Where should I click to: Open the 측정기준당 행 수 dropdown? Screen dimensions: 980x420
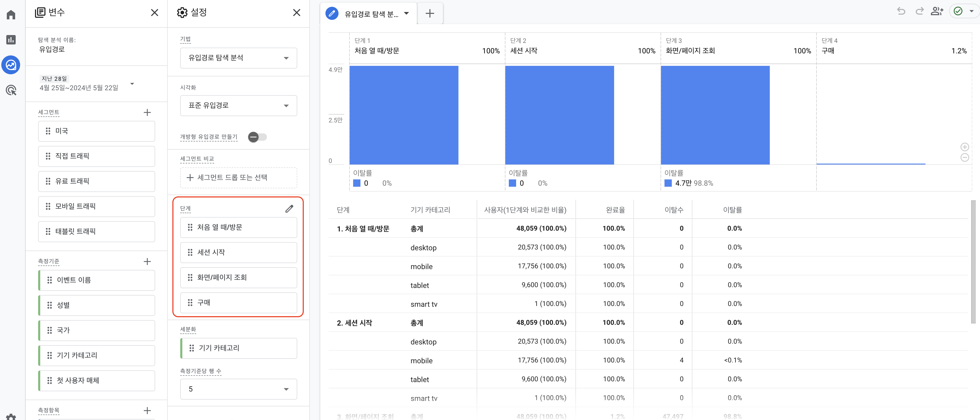pos(238,389)
